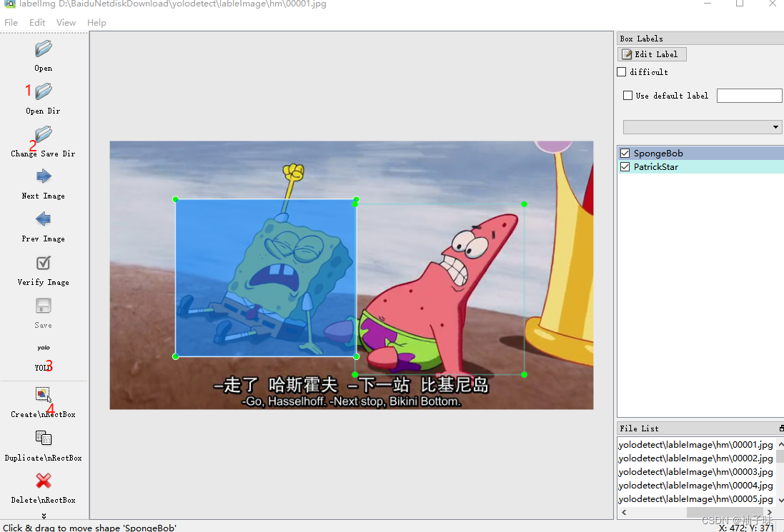Click the Edit Label button

point(652,54)
